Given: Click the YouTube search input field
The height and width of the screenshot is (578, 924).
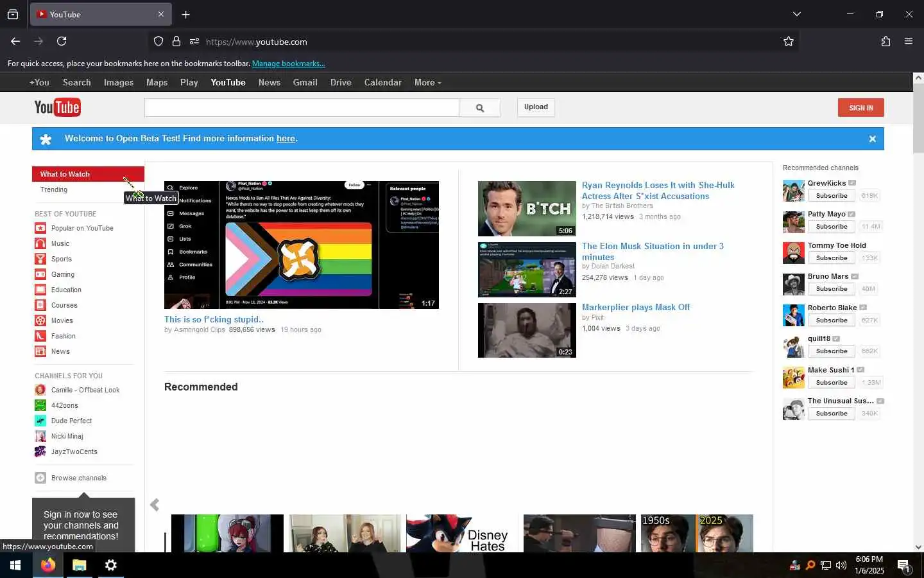Looking at the screenshot, I should (302, 108).
